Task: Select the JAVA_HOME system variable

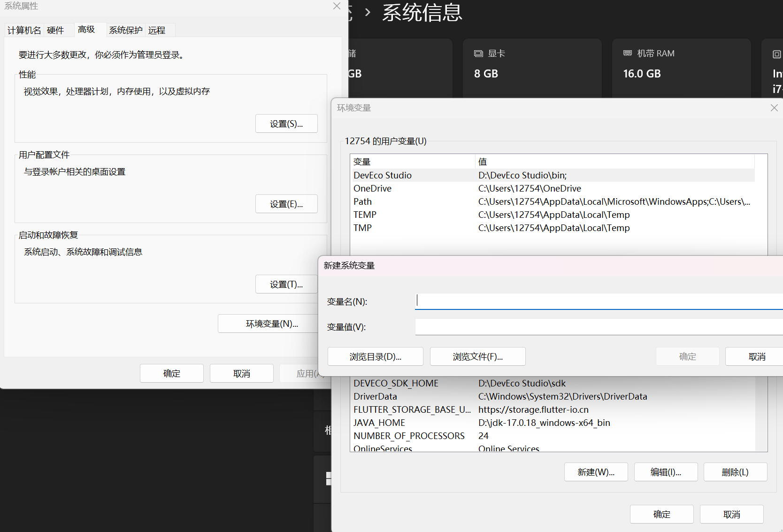Action: click(553, 423)
